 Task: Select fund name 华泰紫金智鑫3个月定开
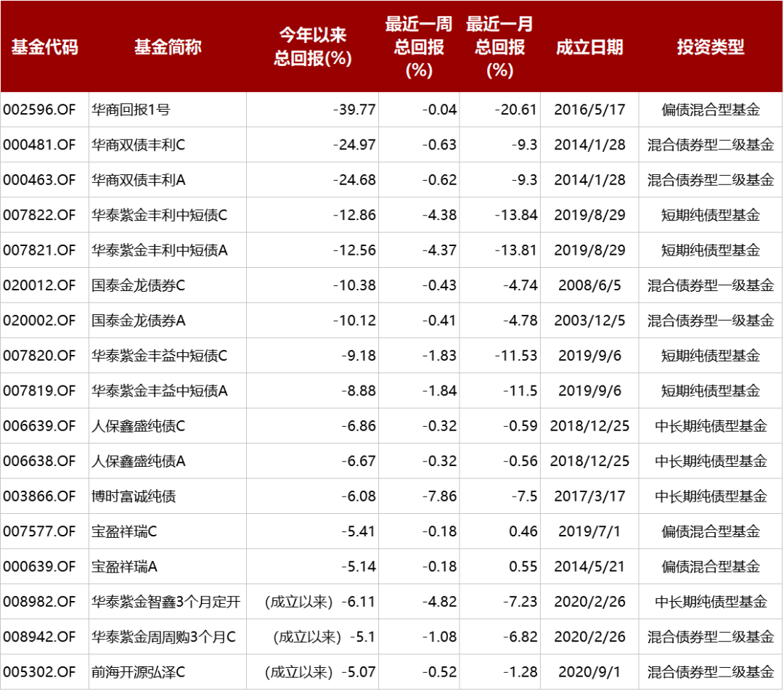(x=166, y=601)
